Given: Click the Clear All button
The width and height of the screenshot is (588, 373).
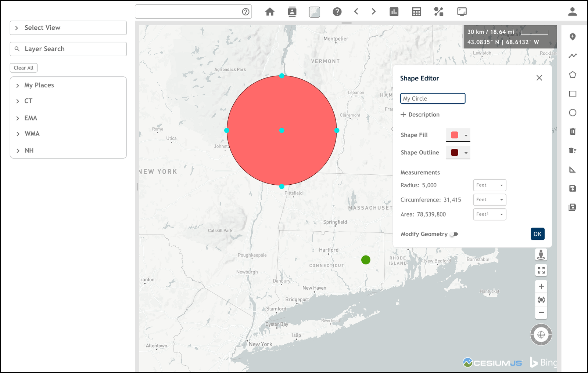Looking at the screenshot, I should 24,68.
